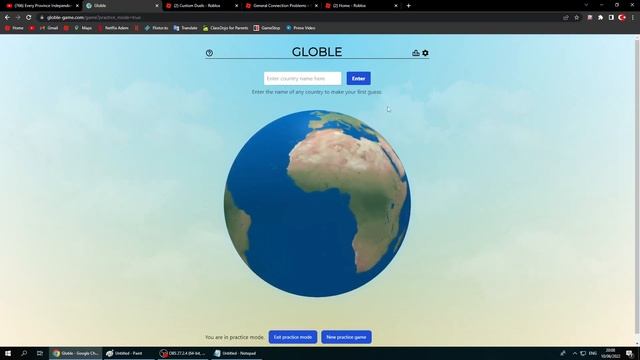Screen dimensions: 640x360
Task: Open the Prime Video bookmark
Action: 300,28
